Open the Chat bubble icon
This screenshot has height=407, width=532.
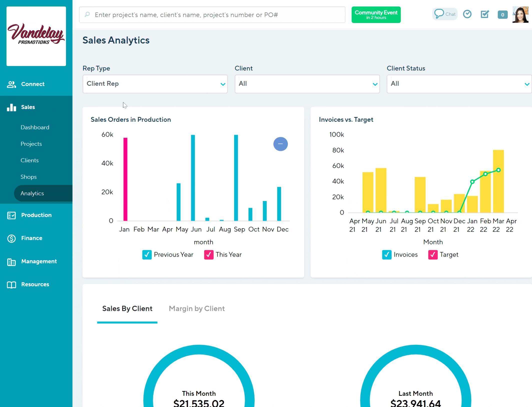tap(439, 14)
